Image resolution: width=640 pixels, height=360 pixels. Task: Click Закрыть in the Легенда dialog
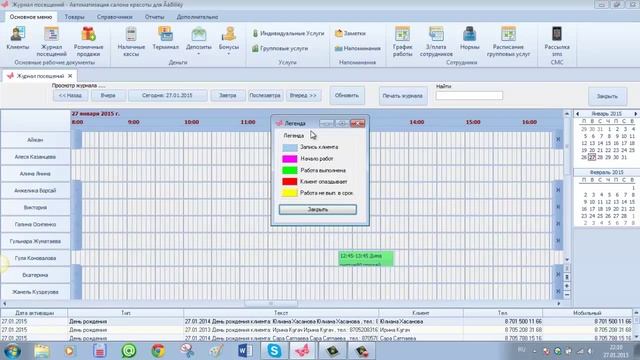pos(318,209)
